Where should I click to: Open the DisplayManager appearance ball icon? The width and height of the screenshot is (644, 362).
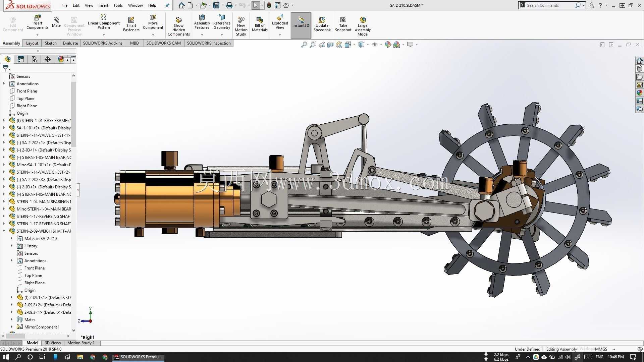61,59
